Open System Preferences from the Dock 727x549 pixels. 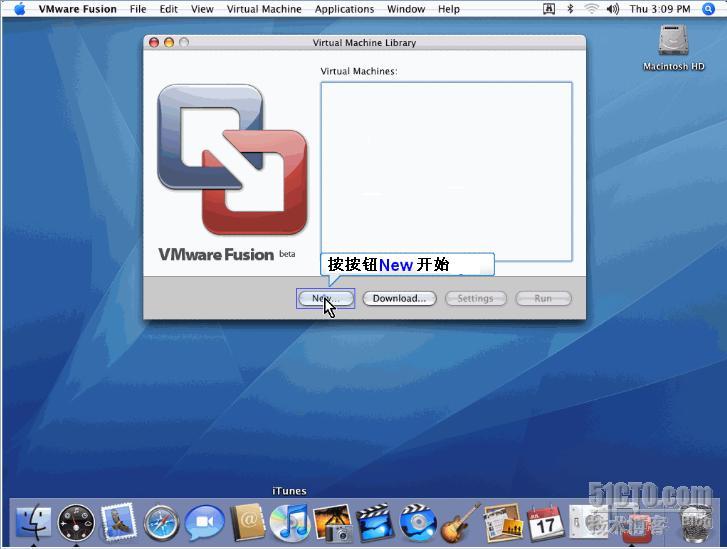tap(587, 523)
